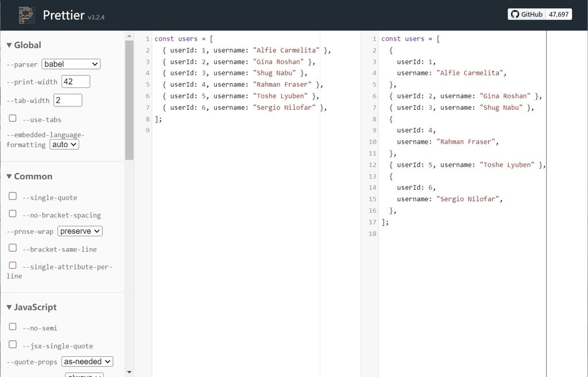This screenshot has width=588, height=377.
Task: Click the sidebar scroll up arrow
Action: click(x=129, y=36)
